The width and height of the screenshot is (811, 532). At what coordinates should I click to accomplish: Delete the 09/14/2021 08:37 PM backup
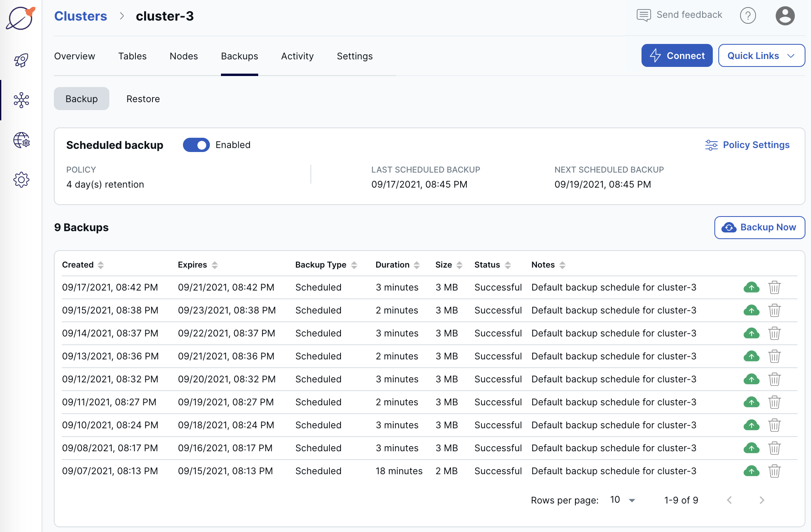click(x=774, y=333)
